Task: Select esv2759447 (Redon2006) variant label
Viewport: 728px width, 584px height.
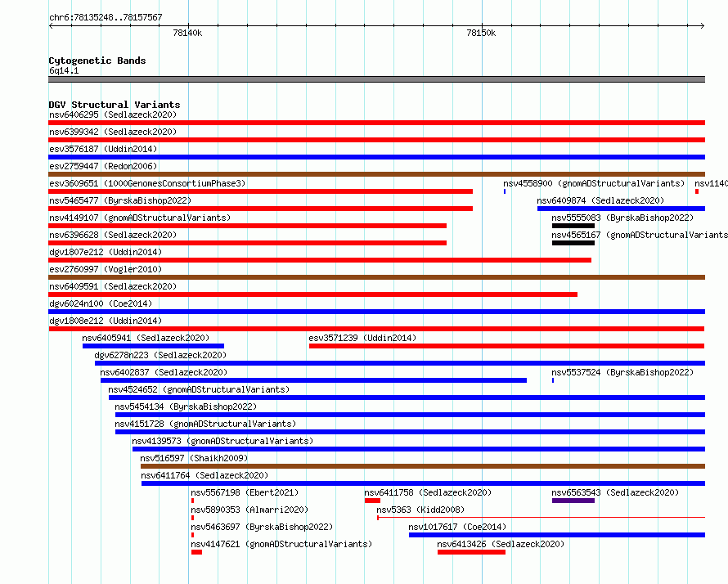Action: [x=103, y=166]
